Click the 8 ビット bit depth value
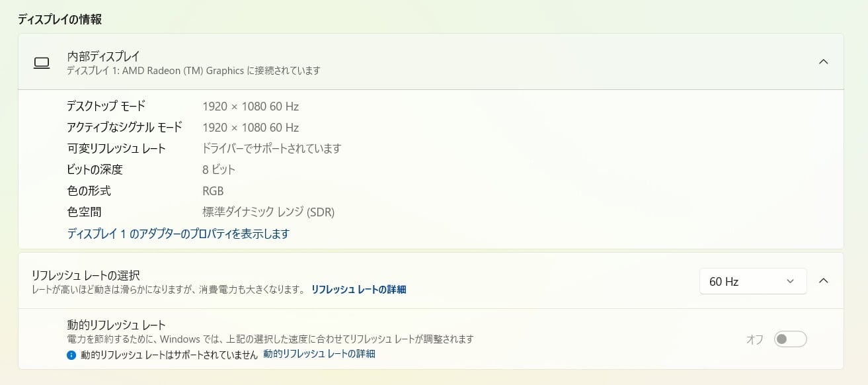Viewport: 868px width, 385px height. (219, 169)
